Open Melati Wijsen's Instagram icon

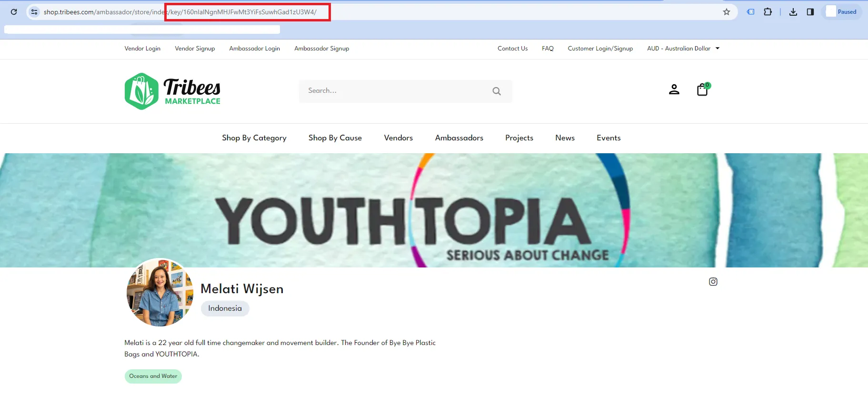(713, 282)
